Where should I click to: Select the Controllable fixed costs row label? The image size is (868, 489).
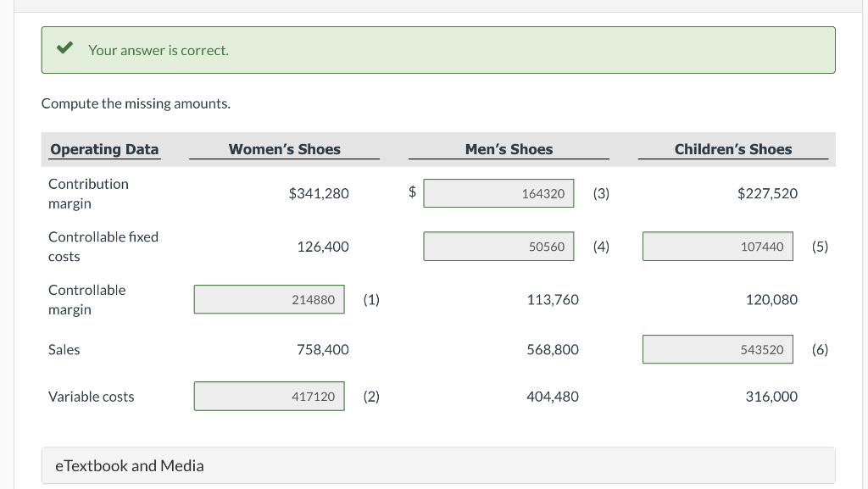(x=103, y=246)
